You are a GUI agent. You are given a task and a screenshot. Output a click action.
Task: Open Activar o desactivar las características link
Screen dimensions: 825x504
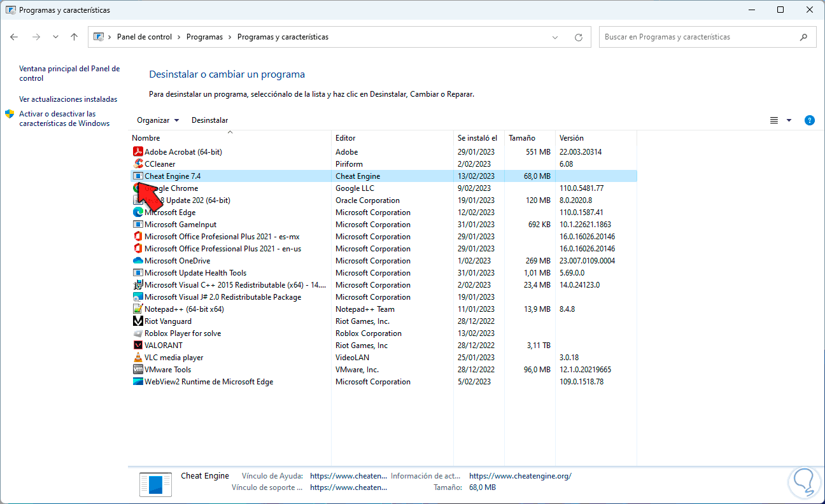(64, 118)
